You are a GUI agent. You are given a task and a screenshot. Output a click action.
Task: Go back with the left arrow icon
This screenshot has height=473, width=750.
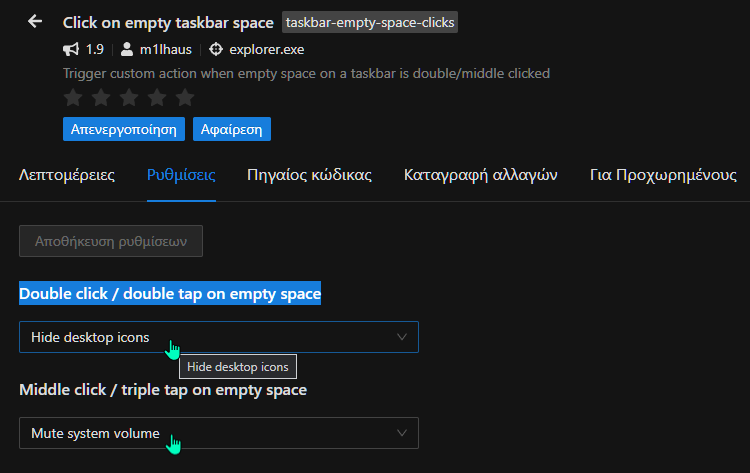pos(35,21)
